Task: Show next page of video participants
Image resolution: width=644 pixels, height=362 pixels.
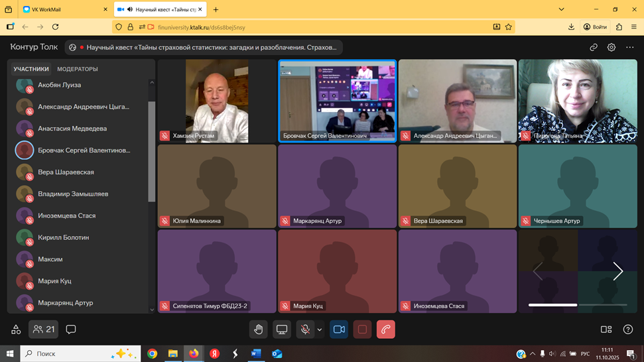Action: click(x=617, y=271)
